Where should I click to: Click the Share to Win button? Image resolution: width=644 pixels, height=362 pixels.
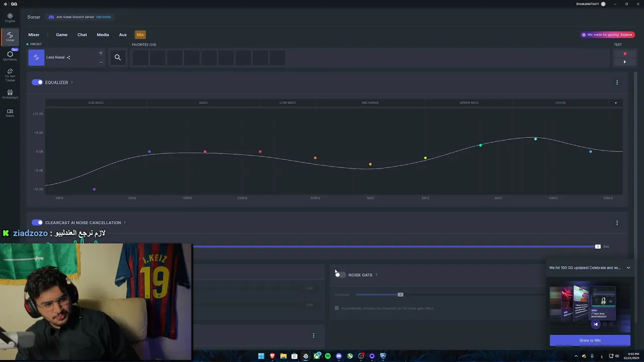[x=590, y=340]
